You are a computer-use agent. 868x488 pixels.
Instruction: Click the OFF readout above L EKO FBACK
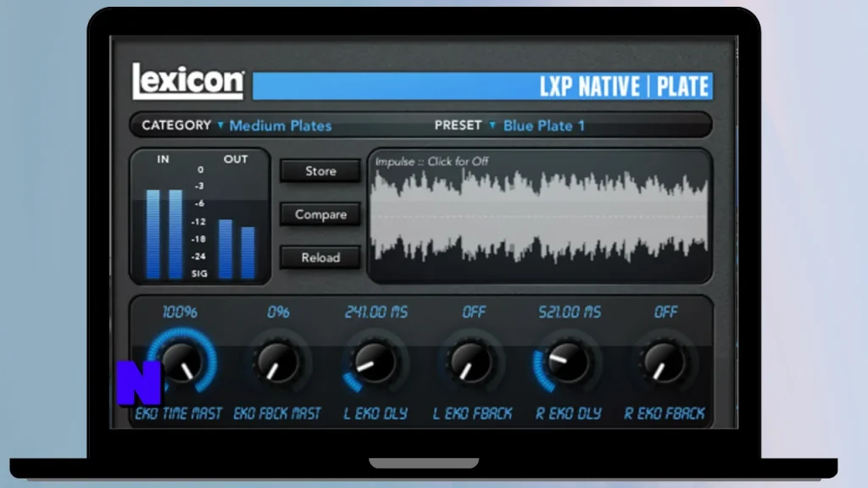[474, 312]
